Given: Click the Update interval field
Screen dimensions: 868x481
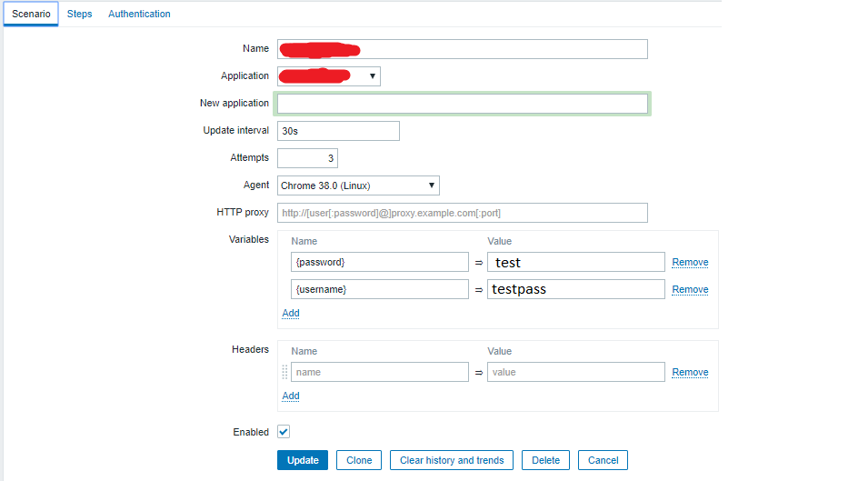Looking at the screenshot, I should coord(338,131).
